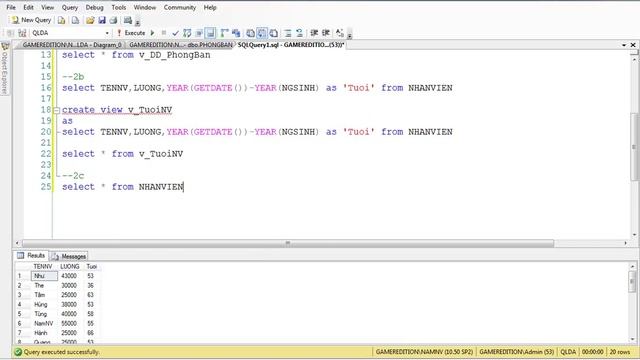This screenshot has width=640, height=360.
Task: Switch to the Results tab
Action: pyautogui.click(x=31, y=256)
